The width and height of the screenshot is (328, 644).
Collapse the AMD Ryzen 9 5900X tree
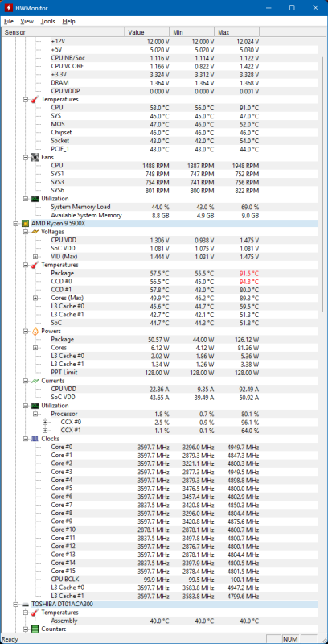click(15, 224)
